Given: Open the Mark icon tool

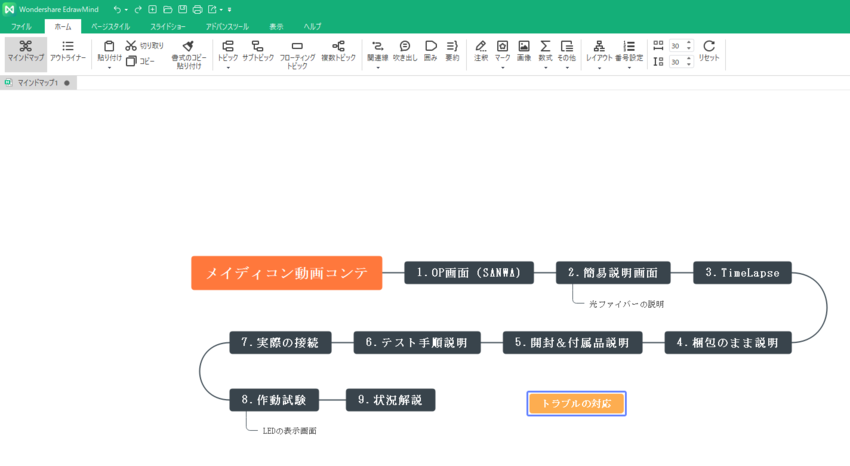Looking at the screenshot, I should (x=503, y=50).
